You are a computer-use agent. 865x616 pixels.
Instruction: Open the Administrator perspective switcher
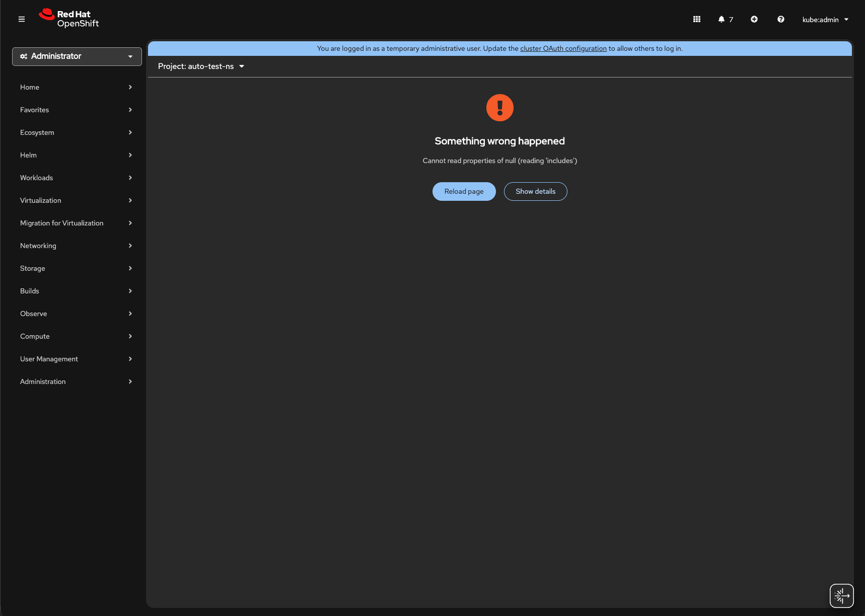(x=77, y=56)
